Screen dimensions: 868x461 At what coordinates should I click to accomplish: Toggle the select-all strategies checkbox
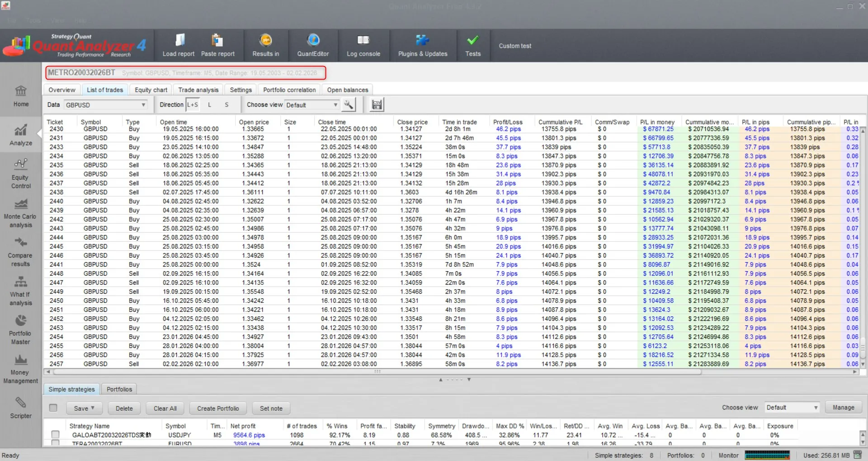(53, 408)
